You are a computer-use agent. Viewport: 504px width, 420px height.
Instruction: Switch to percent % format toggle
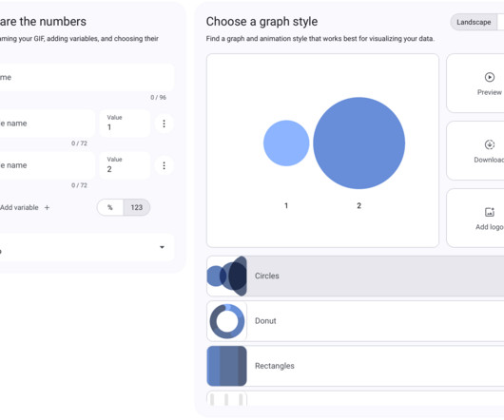click(110, 208)
